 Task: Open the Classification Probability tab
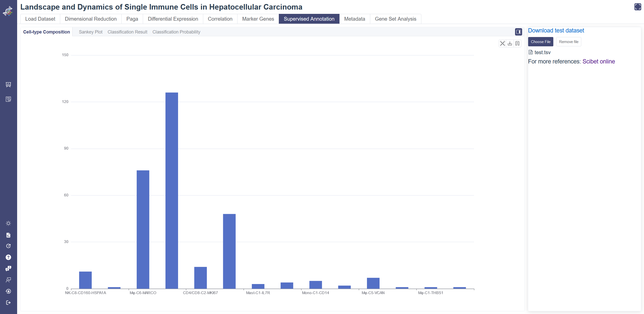(176, 32)
